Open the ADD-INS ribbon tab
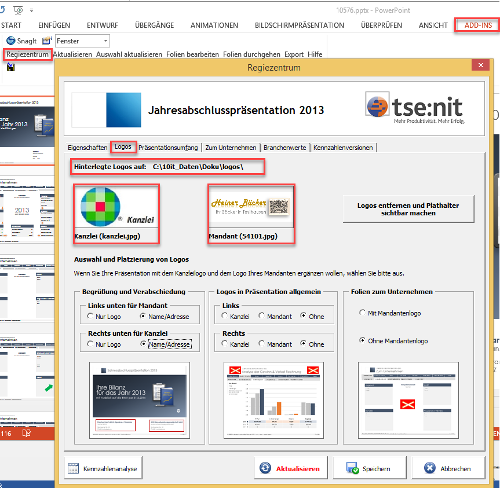This screenshot has height=488, width=500. pyautogui.click(x=478, y=25)
